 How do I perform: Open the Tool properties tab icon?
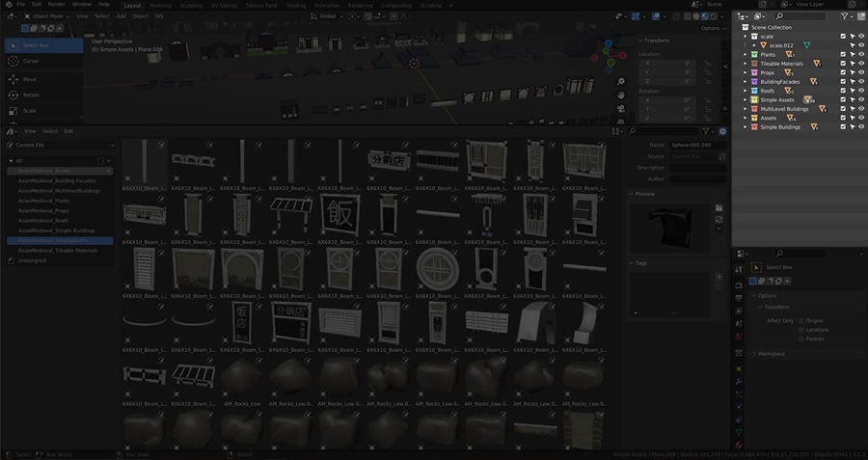pyautogui.click(x=739, y=269)
